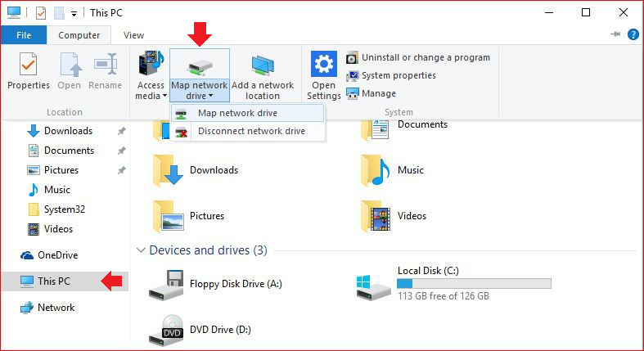Open the File tab
This screenshot has height=351, width=644.
click(x=24, y=35)
